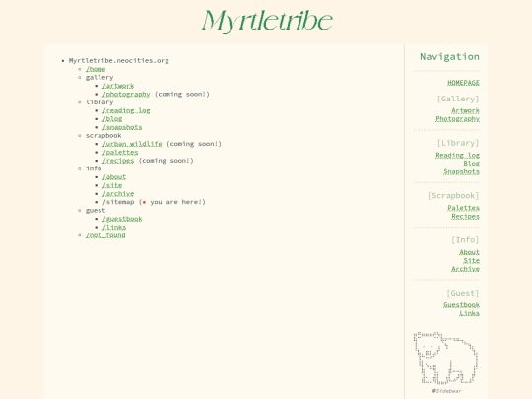Viewport: 532px width, 399px height.
Task: Go to /blog from the sitemap list
Action: (x=112, y=119)
